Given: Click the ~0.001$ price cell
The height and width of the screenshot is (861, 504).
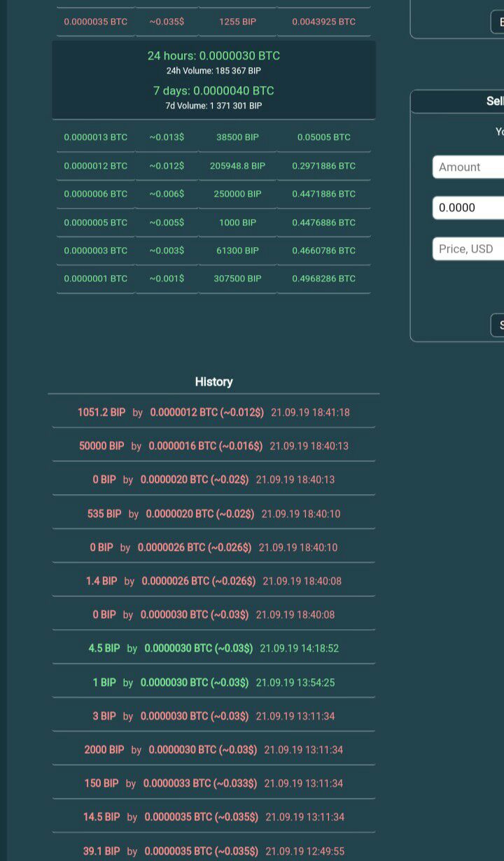Looking at the screenshot, I should pos(167,279).
